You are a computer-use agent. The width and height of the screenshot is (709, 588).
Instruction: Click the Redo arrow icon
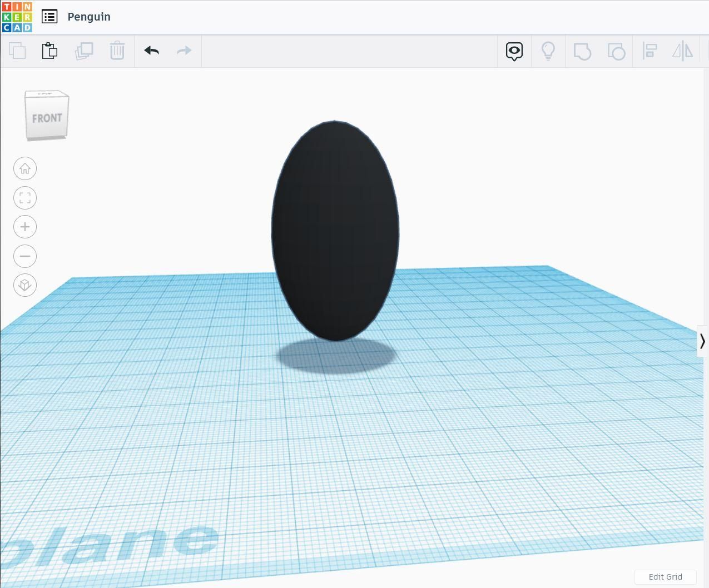pyautogui.click(x=184, y=51)
